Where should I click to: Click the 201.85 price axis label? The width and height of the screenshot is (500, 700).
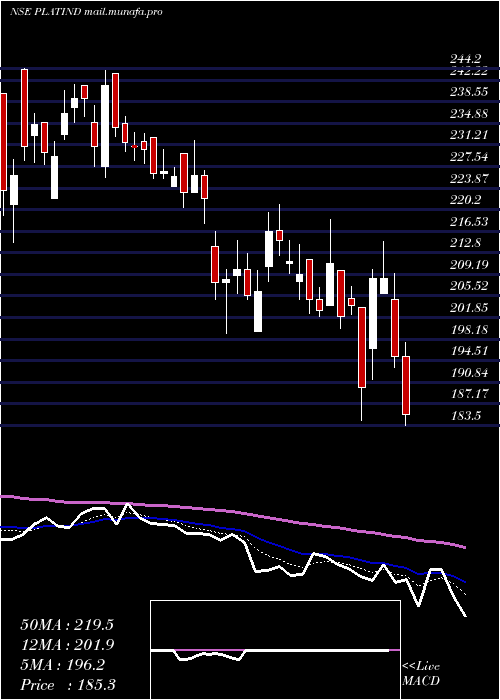468,308
